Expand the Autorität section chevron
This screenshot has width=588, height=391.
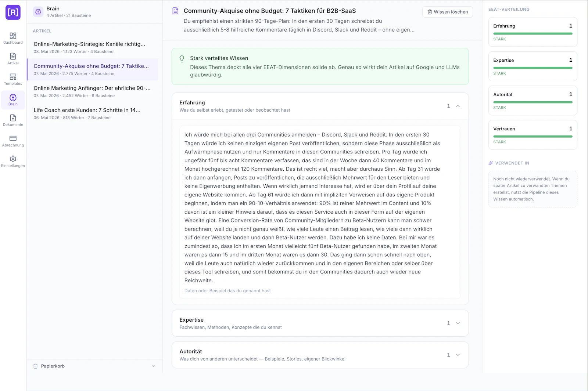tap(458, 355)
